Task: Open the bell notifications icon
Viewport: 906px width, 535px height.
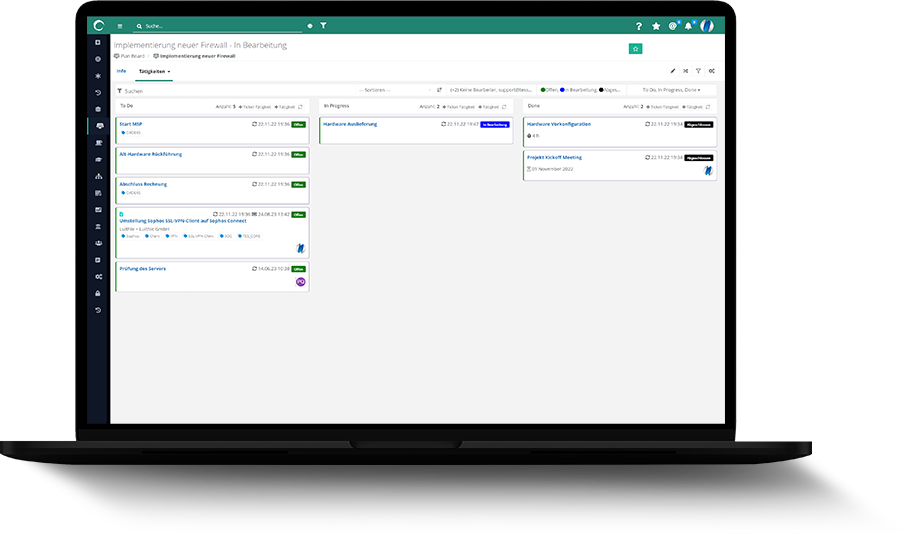Action: click(x=689, y=26)
